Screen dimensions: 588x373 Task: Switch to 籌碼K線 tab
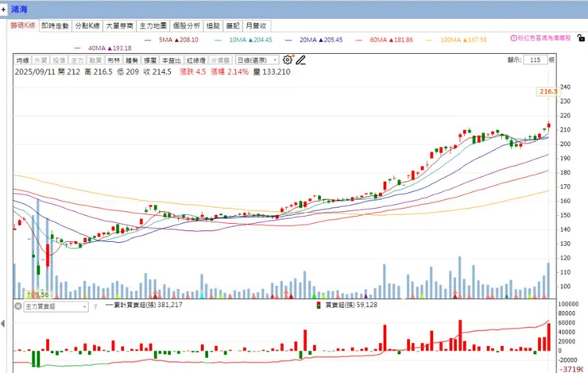tap(23, 25)
